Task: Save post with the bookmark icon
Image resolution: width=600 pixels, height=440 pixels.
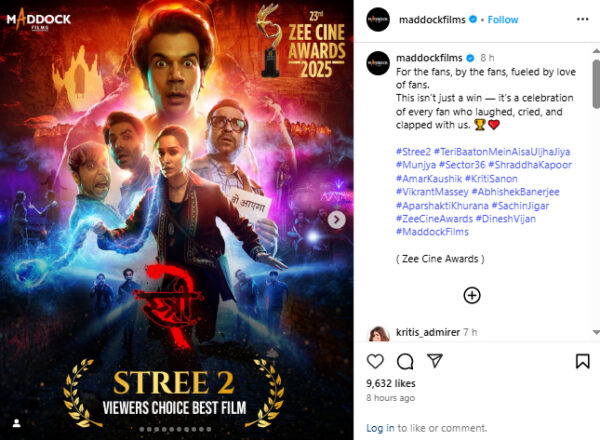Action: [582, 361]
